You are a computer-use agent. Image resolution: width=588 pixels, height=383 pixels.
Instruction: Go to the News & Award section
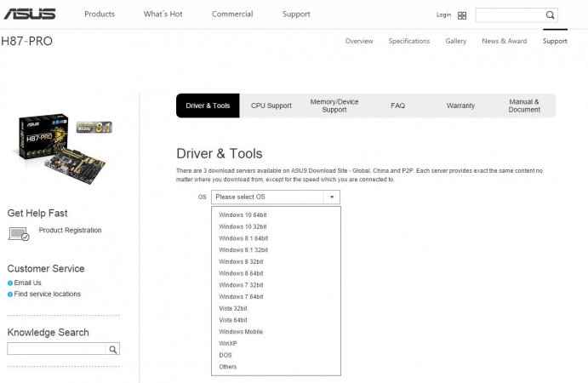505,41
